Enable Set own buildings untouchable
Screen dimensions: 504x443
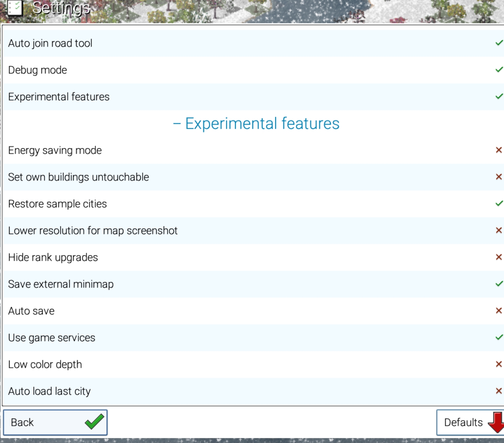click(499, 177)
